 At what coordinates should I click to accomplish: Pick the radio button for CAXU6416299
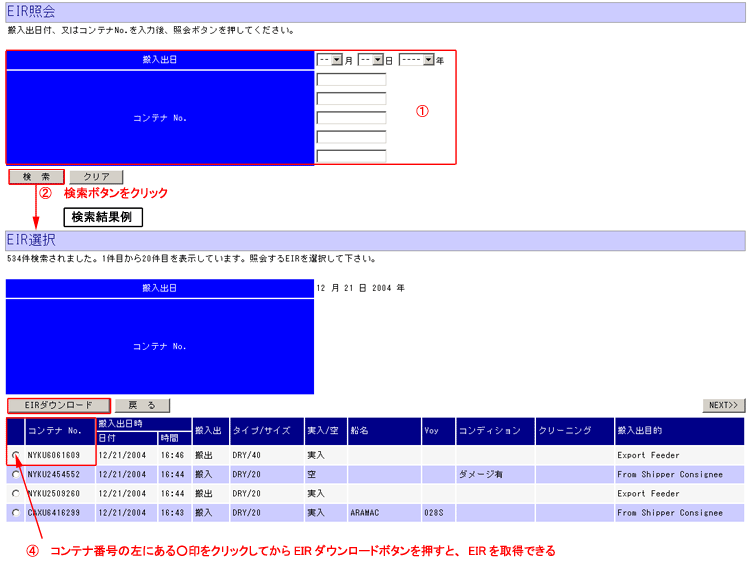(x=15, y=512)
